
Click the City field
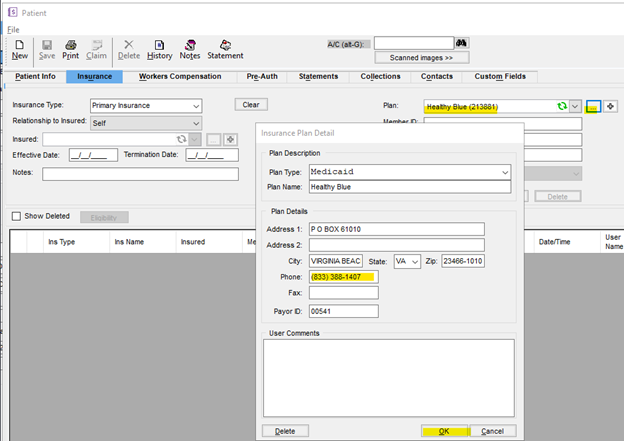click(336, 261)
